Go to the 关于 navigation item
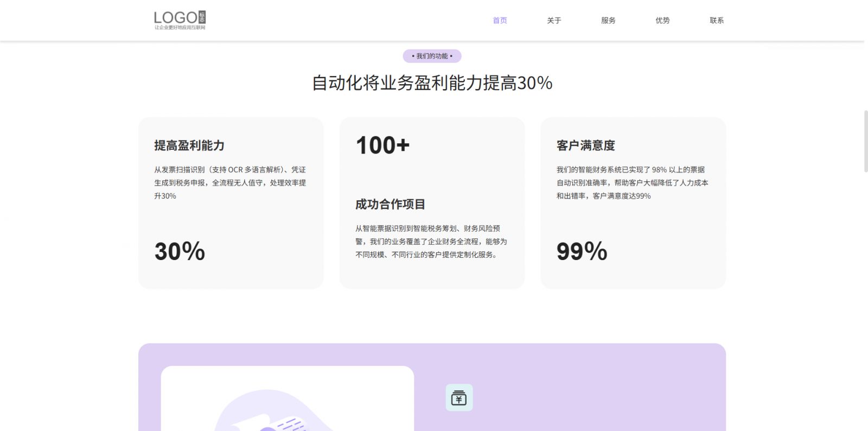Viewport: 868px width, 431px height. (x=554, y=21)
